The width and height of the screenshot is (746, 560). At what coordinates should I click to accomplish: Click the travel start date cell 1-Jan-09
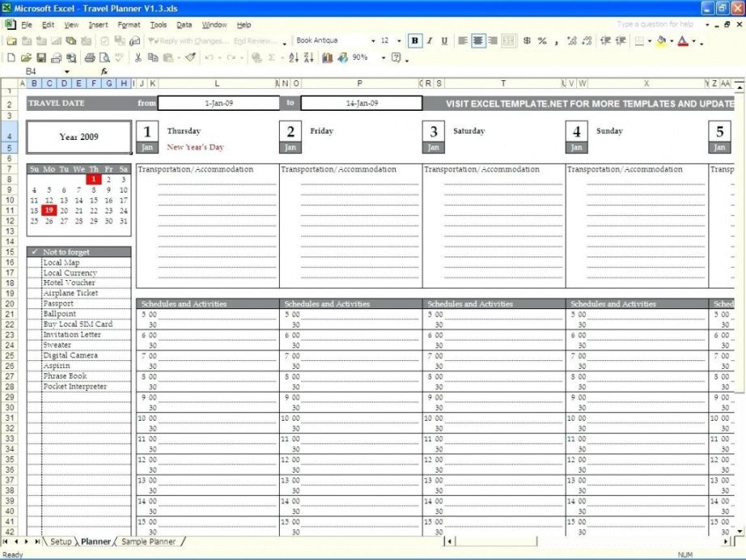pos(218,104)
